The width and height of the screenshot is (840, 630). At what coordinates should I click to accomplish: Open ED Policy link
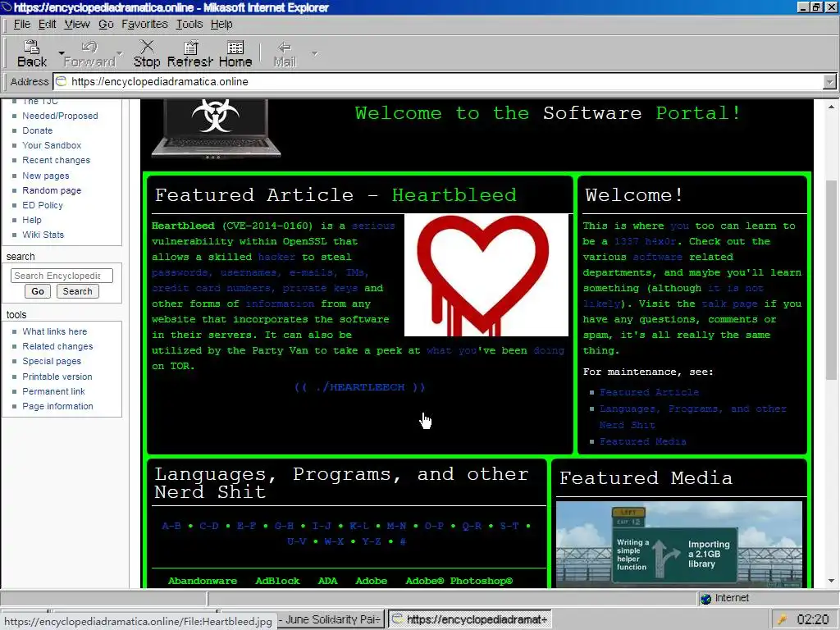tap(43, 205)
